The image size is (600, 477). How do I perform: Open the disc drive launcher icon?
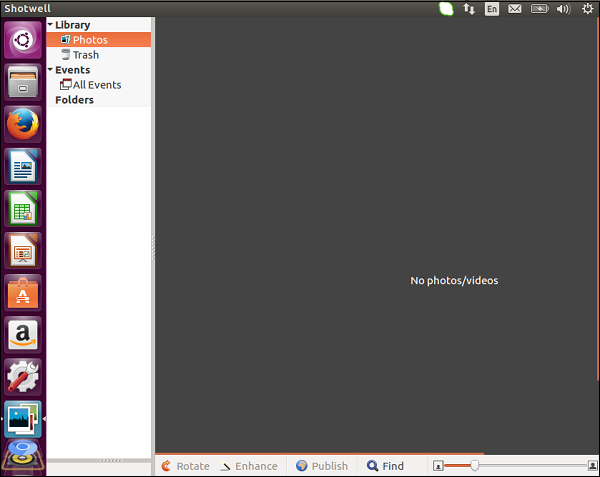click(x=23, y=457)
